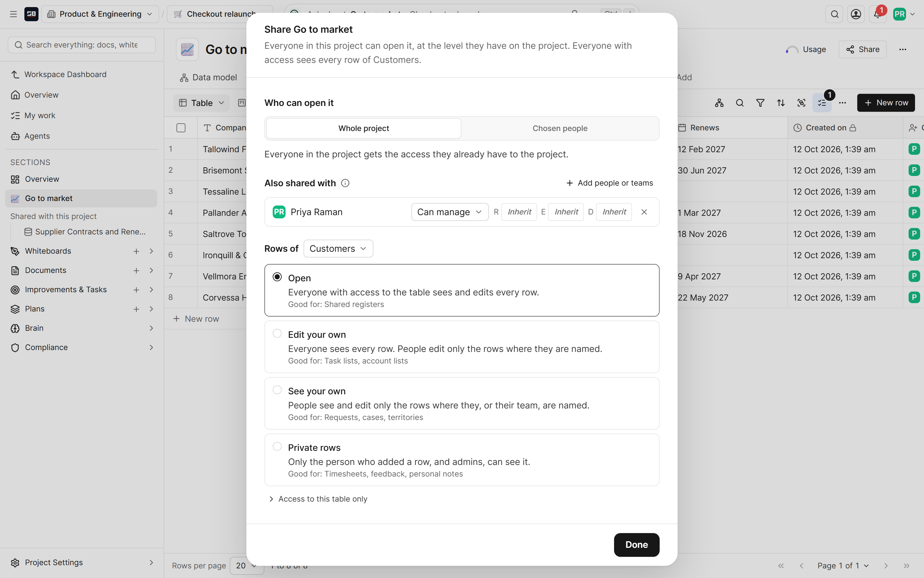
Task: Open Supplier Contracts and Rene... item
Action: [85, 232]
